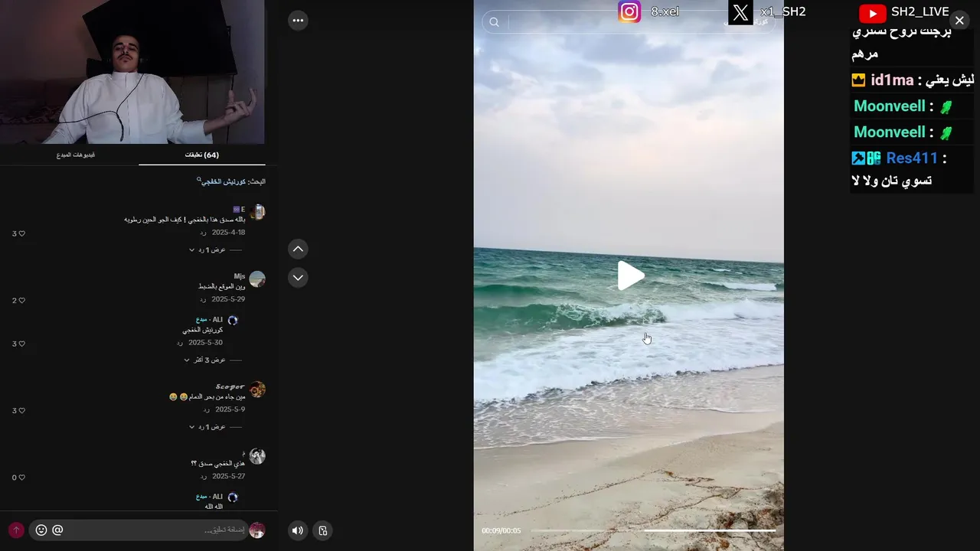Like the comment by user E
Screen dimensions: 980x551
pyautogui.click(x=19, y=233)
